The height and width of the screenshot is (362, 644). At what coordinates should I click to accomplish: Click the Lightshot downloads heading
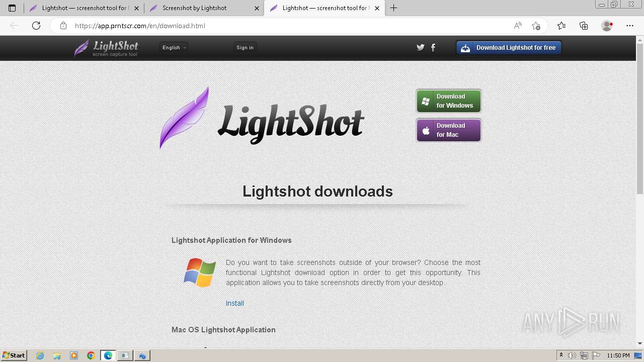(317, 191)
